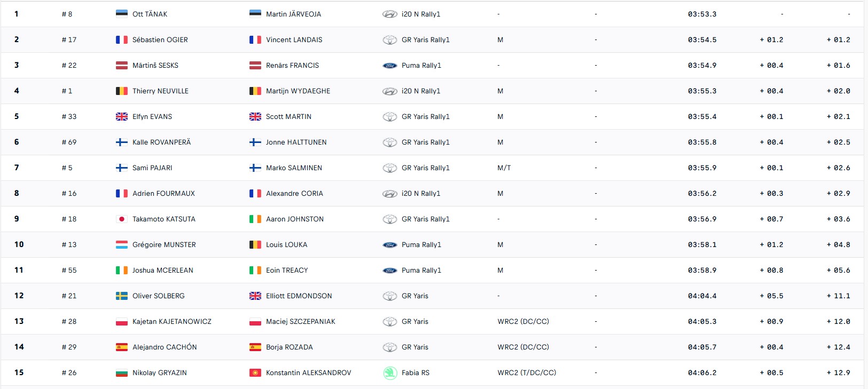Click Spanish flag beside Borja ROZADA
868x389 pixels.
[x=255, y=347]
